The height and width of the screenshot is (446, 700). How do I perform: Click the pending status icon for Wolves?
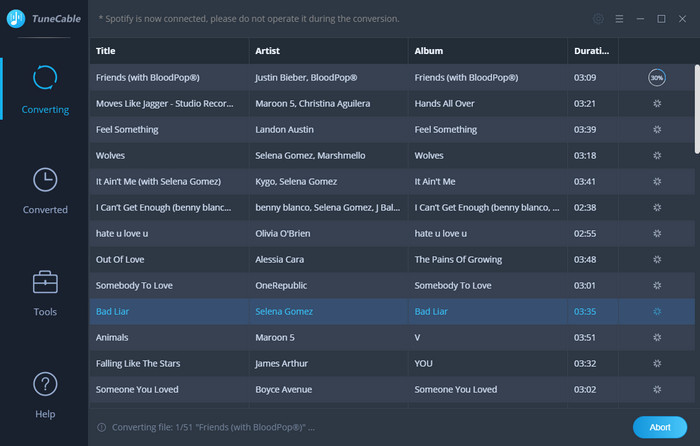tap(657, 155)
